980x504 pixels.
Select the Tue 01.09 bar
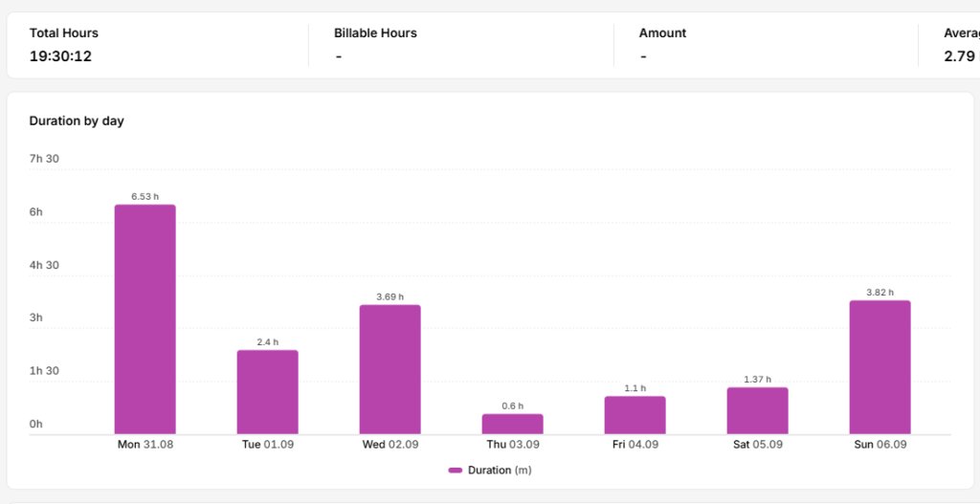pyautogui.click(x=268, y=392)
